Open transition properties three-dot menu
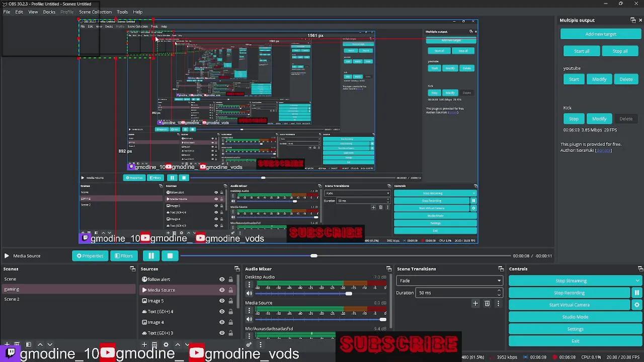 (498, 304)
